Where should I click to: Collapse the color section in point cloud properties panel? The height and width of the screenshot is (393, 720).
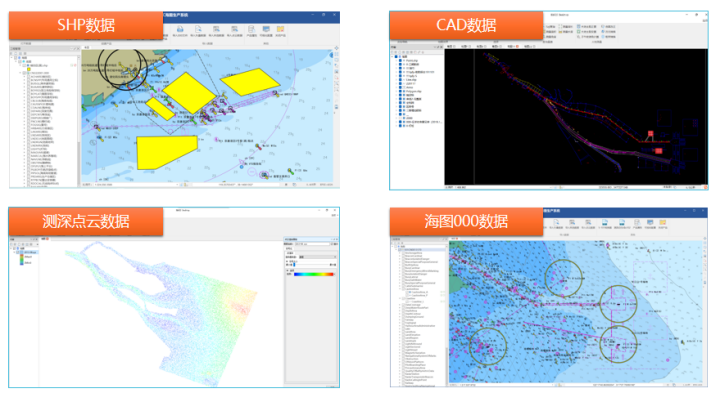287,270
